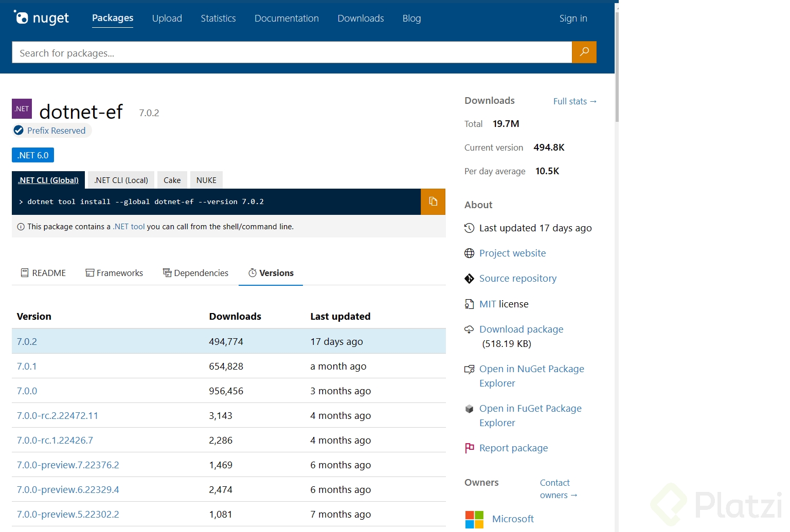Open the Project website link
The width and height of the screenshot is (790, 532).
[x=513, y=253]
